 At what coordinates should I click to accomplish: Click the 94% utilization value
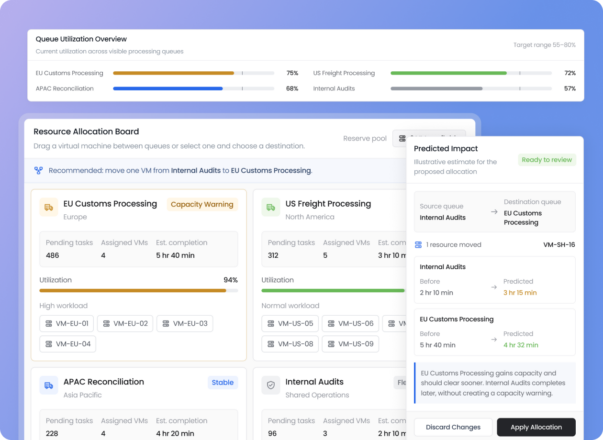pyautogui.click(x=231, y=280)
